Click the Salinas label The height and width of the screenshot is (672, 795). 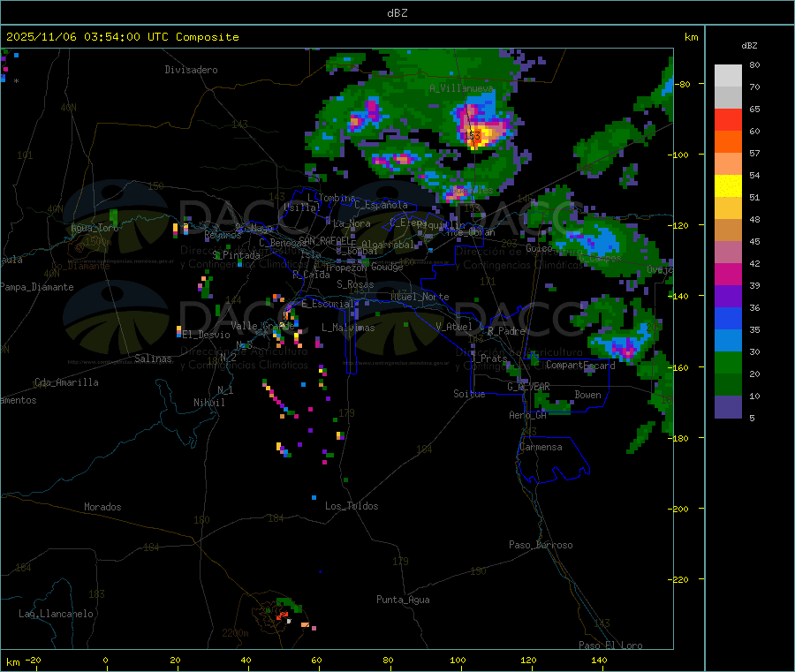point(153,359)
